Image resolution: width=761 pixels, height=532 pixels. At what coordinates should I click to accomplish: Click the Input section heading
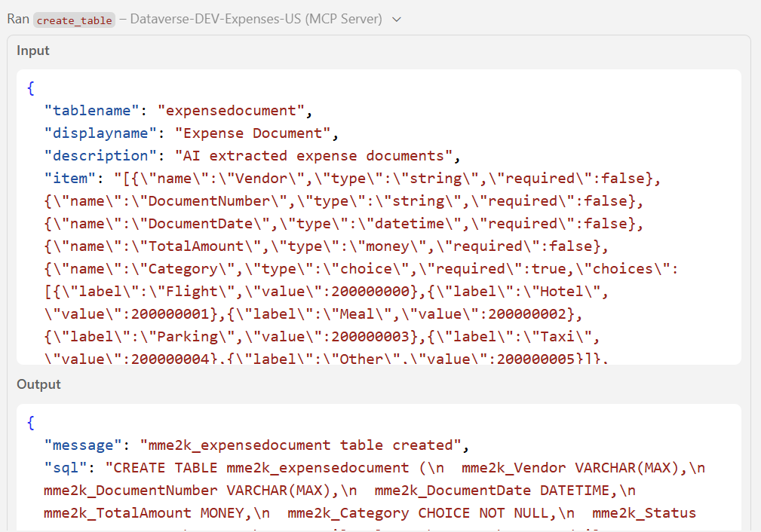click(33, 50)
